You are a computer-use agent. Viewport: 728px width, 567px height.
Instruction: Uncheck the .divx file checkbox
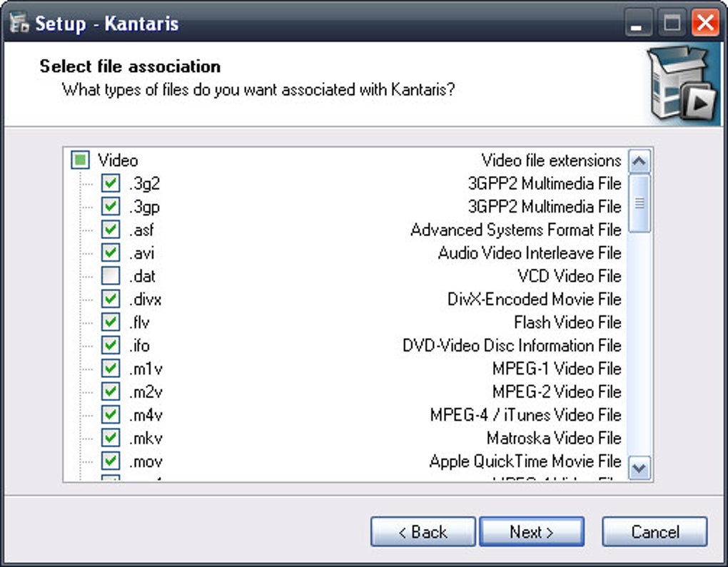click(x=110, y=300)
